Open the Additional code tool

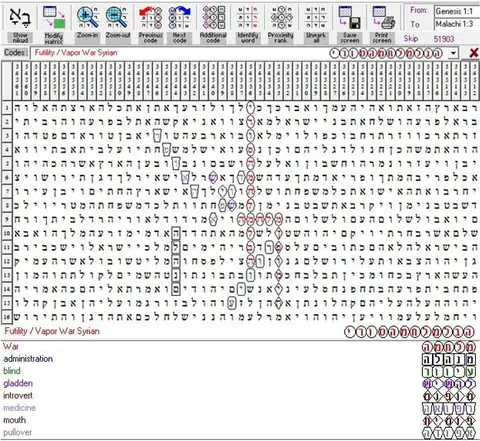coord(213,18)
